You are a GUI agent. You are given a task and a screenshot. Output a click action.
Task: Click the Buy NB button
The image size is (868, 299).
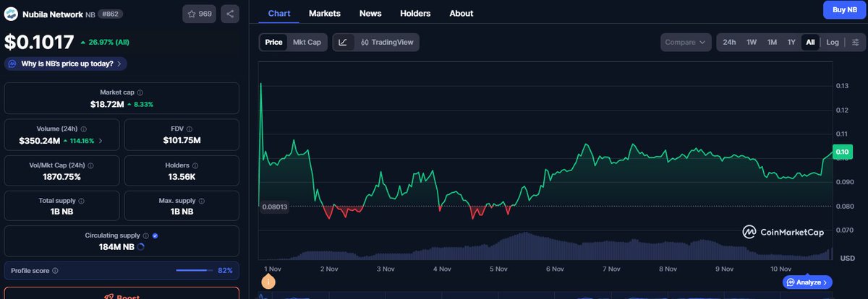click(x=843, y=9)
